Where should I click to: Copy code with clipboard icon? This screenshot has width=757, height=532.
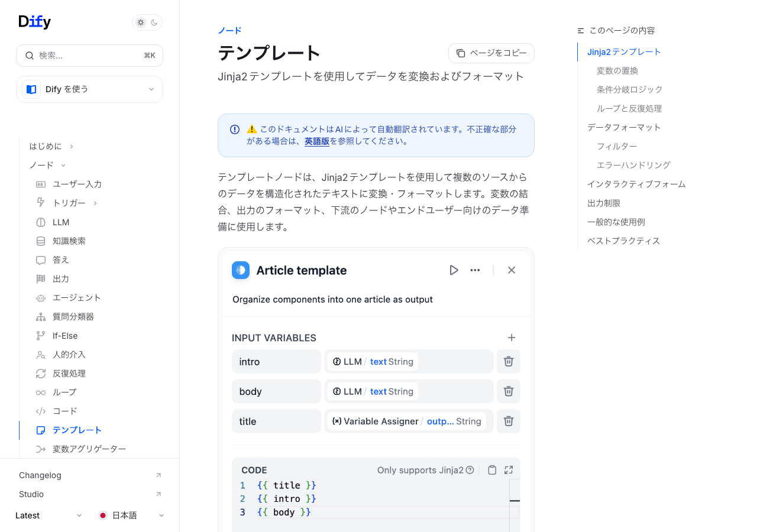pos(492,471)
